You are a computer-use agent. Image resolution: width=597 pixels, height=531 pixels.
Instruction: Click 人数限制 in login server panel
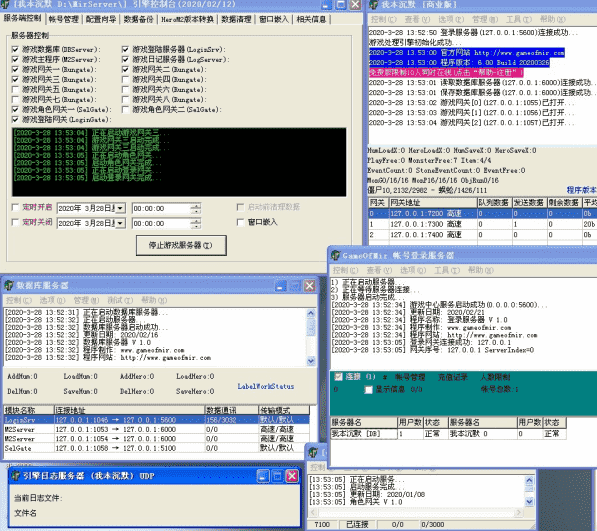click(x=495, y=377)
